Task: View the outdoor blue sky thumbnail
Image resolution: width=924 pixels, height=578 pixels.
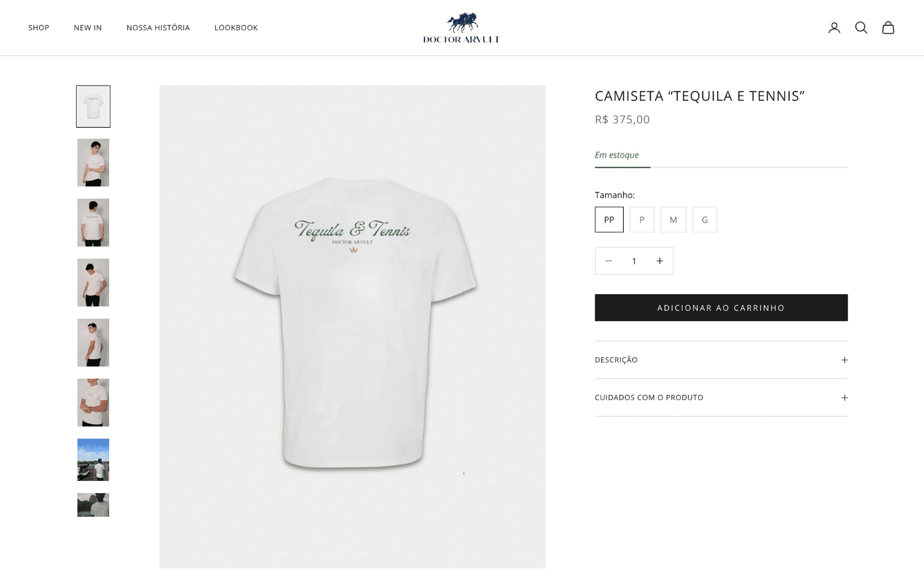Action: point(93,460)
